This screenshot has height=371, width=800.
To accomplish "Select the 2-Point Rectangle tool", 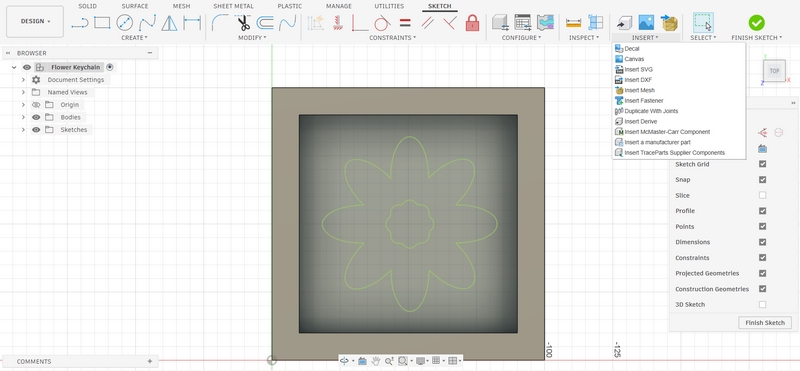I will click(x=102, y=23).
